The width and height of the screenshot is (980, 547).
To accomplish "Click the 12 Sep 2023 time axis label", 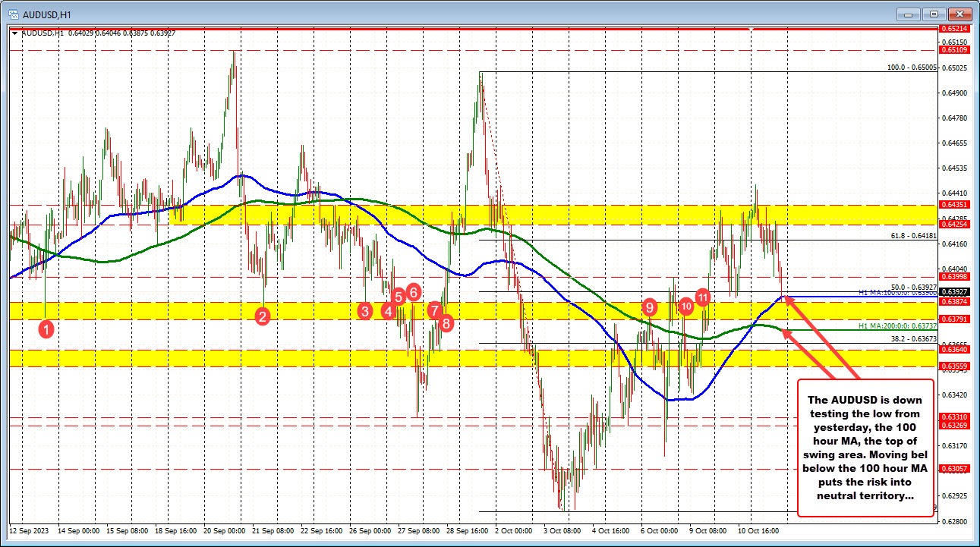I will click(x=28, y=531).
